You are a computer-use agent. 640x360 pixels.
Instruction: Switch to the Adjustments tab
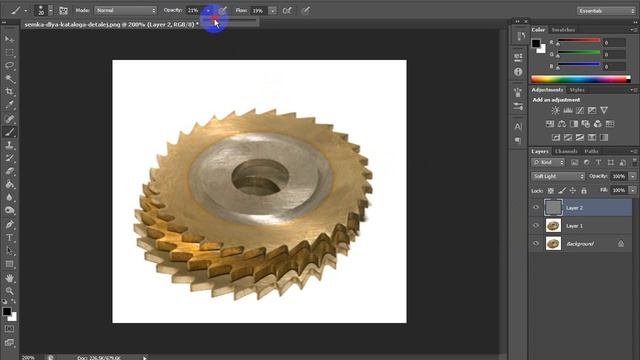tap(547, 90)
